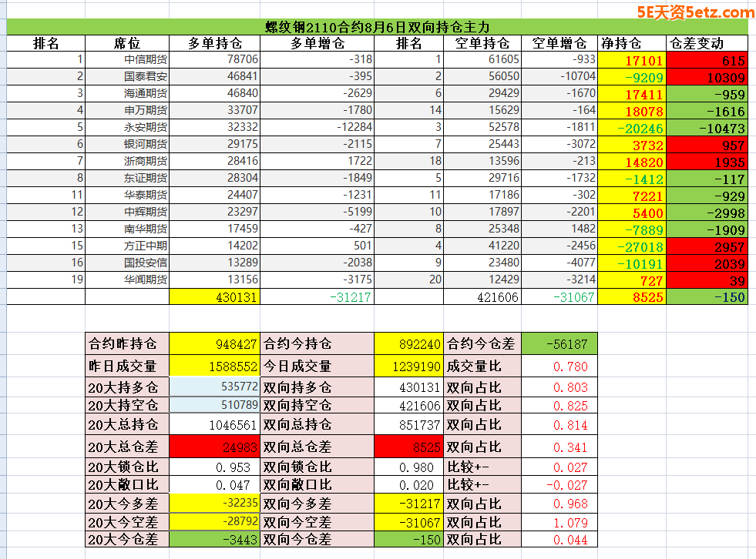This screenshot has height=559, width=756.
Task: Click the negative ratio -0.027
Action: [559, 485]
